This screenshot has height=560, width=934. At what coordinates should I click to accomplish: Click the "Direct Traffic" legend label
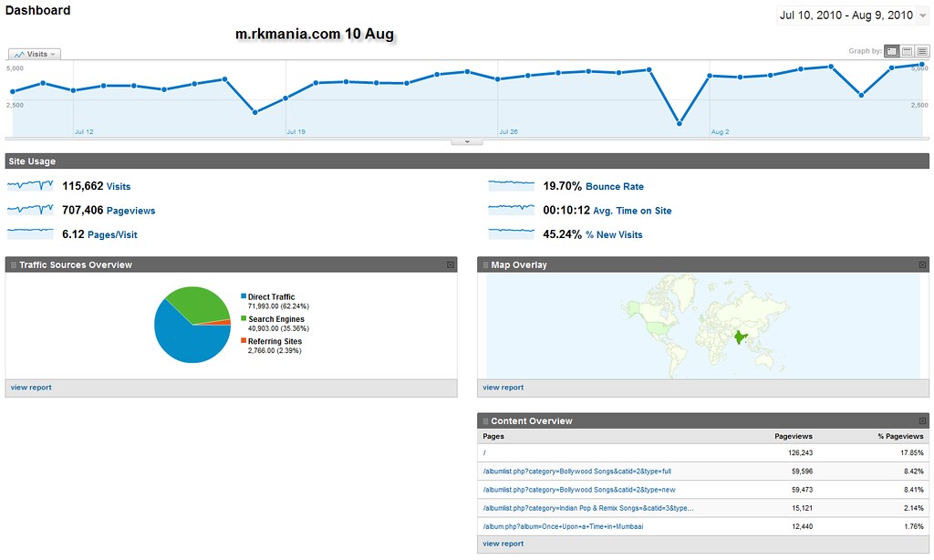click(272, 296)
